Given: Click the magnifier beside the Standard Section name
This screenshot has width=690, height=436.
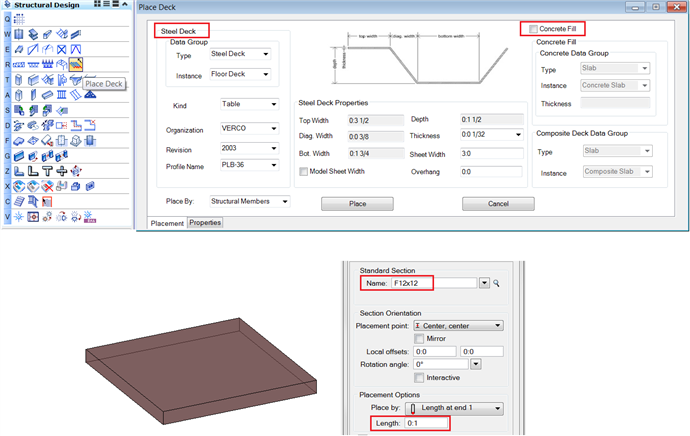Looking at the screenshot, I should tap(496, 283).
